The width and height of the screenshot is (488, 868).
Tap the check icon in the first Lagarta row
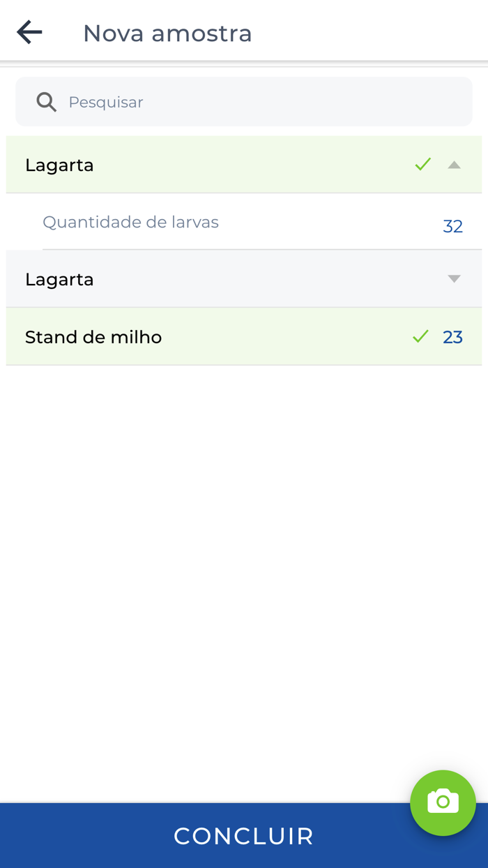tap(422, 164)
